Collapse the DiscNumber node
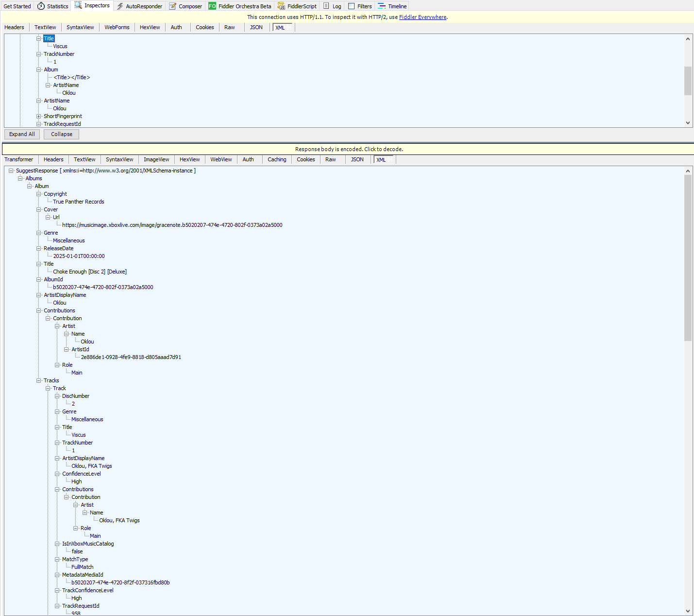 point(57,396)
